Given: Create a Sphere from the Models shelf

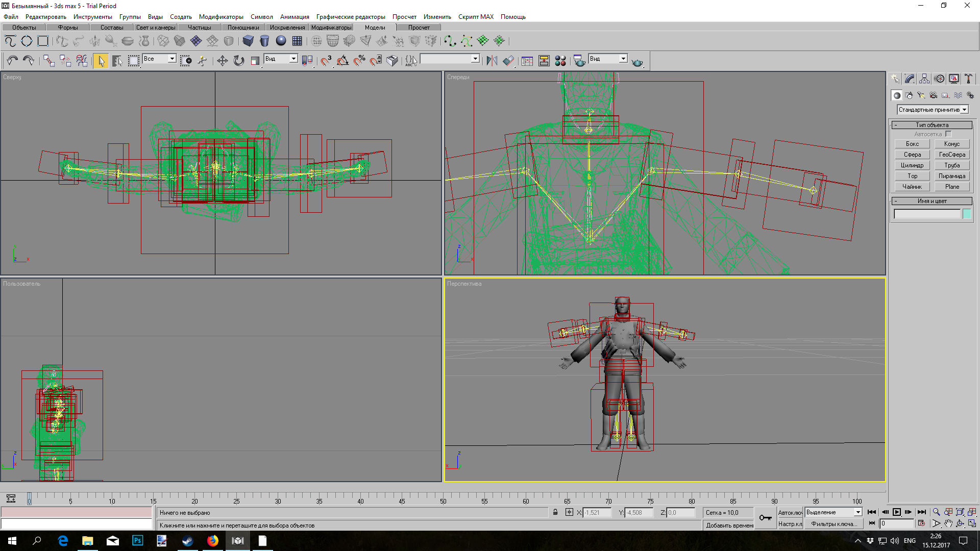Looking at the screenshot, I should 281,41.
